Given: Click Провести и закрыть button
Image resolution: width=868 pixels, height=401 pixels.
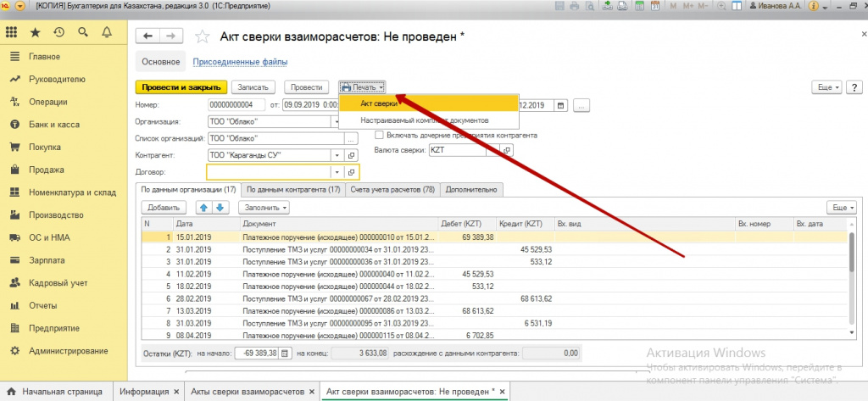Looking at the screenshot, I should [181, 87].
